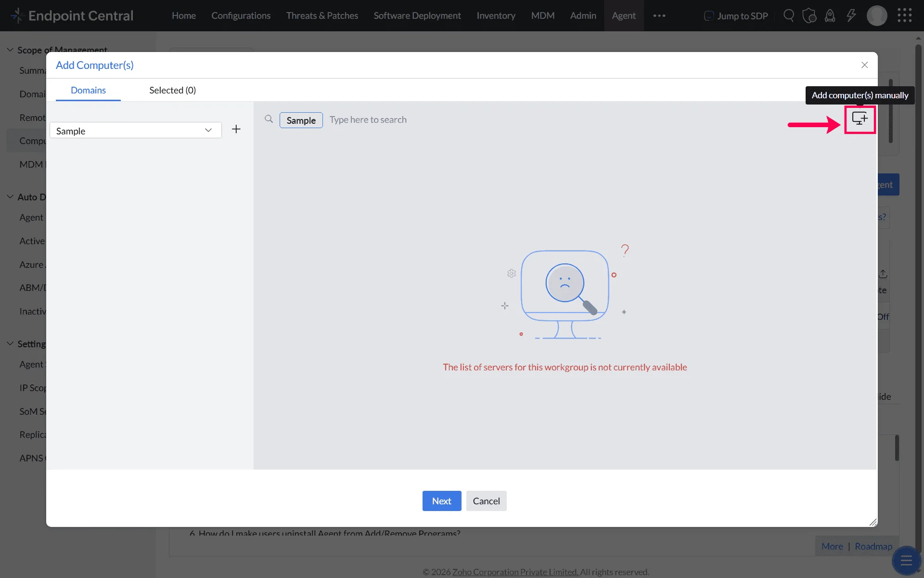Click the Type here to search field
The width and height of the screenshot is (924, 578).
[x=368, y=119]
